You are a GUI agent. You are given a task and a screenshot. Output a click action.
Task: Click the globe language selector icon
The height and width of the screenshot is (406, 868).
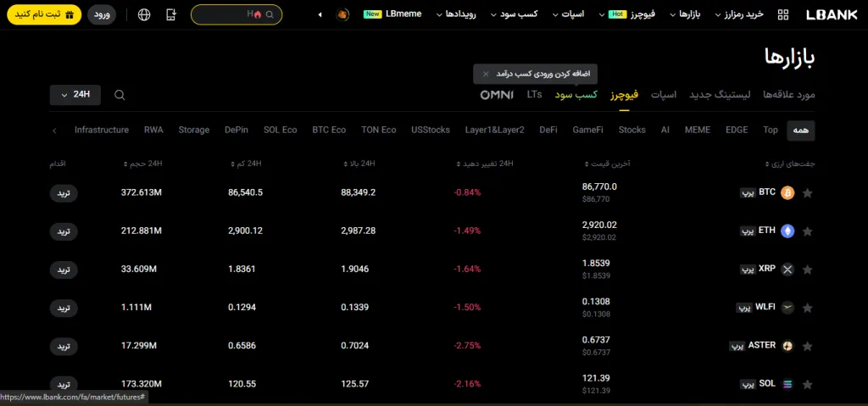coord(144,14)
